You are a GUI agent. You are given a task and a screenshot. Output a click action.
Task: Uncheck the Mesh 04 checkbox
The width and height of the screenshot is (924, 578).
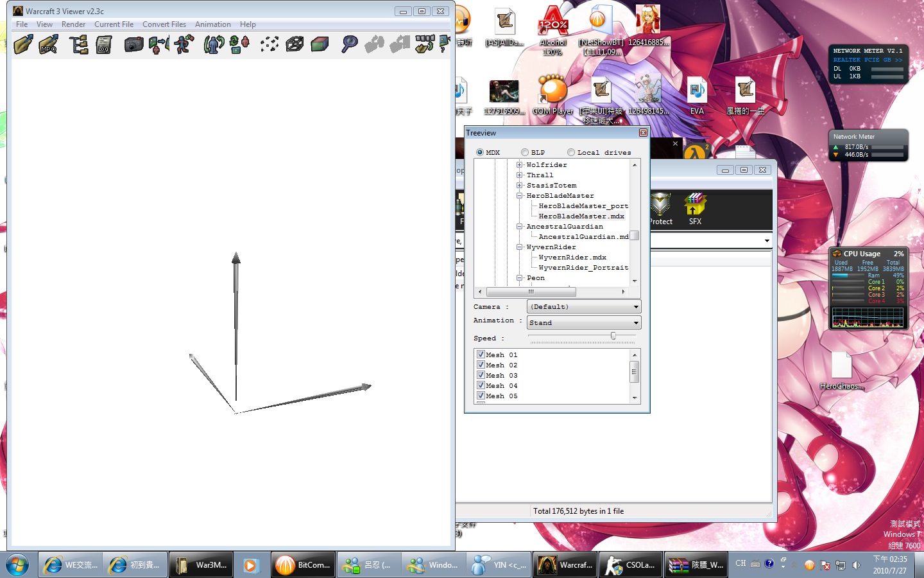[x=481, y=385]
